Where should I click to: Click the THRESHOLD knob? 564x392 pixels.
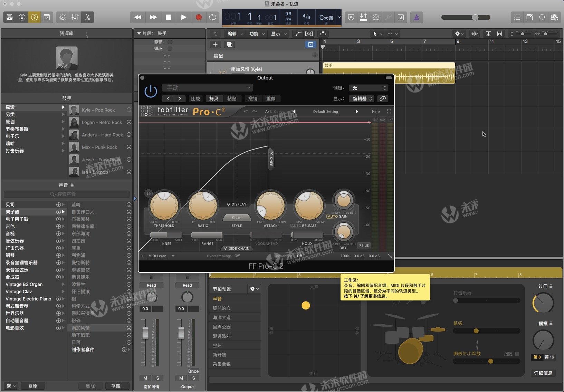(x=164, y=205)
